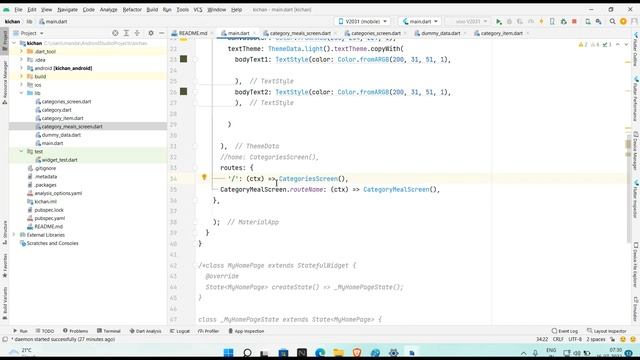Open the main.dart run configuration dropdown
This screenshot has height=360, width=640.
point(420,21)
